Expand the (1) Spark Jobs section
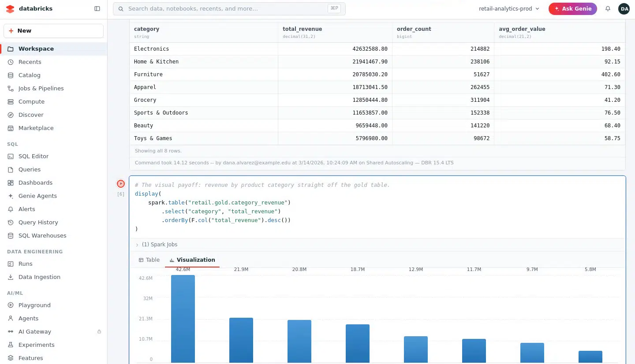The image size is (635, 364). click(157, 245)
